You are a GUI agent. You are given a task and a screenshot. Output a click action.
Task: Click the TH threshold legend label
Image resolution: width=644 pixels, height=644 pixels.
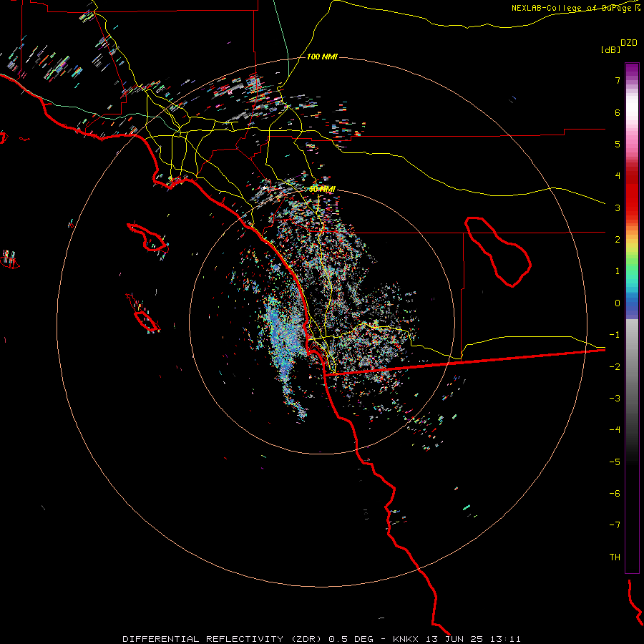pyautogui.click(x=615, y=557)
